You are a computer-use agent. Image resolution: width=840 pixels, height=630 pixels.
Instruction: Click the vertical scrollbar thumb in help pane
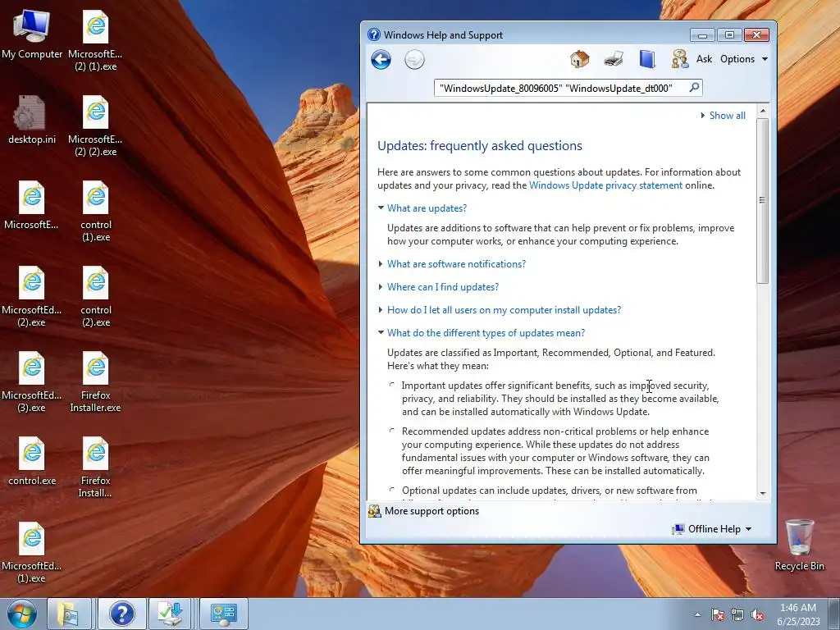click(763, 200)
